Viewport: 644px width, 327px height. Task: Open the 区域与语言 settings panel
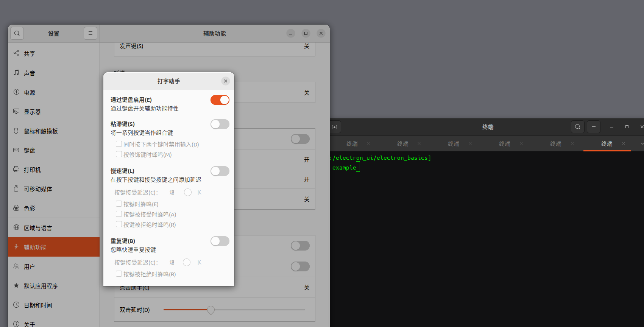[54, 228]
